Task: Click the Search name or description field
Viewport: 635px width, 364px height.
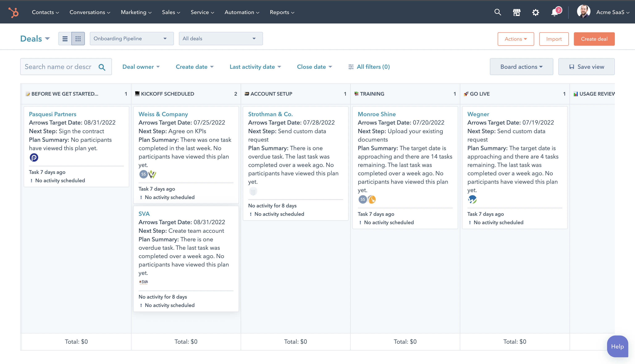Action: pos(58,67)
